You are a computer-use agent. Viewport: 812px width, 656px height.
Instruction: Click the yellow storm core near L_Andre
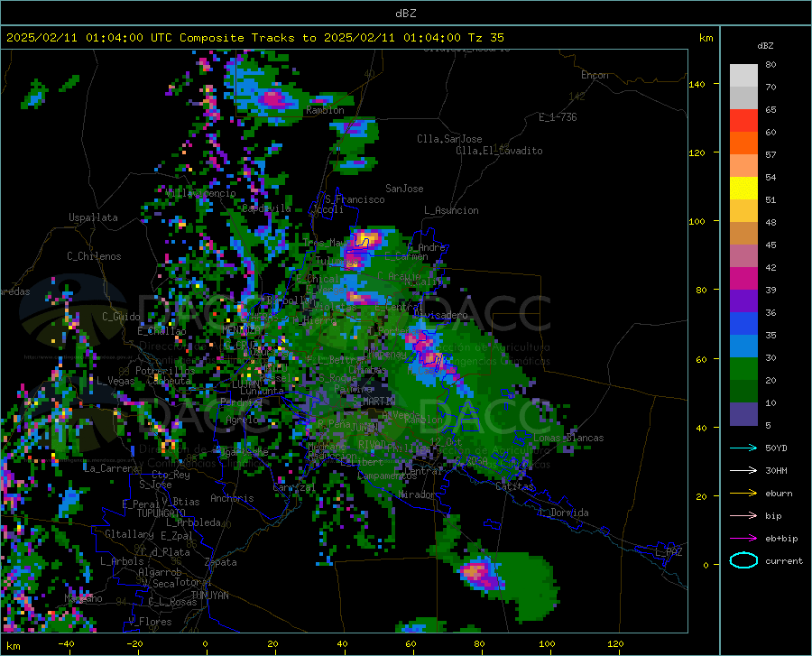(x=368, y=238)
